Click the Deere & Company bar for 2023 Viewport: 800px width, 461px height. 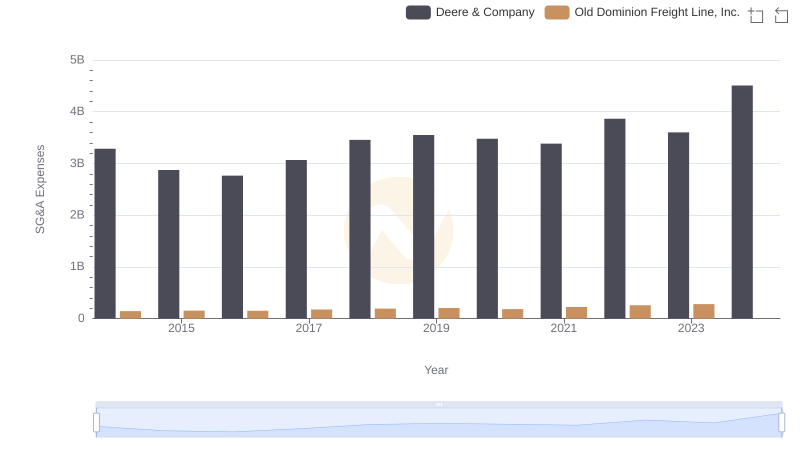pyautogui.click(x=678, y=225)
